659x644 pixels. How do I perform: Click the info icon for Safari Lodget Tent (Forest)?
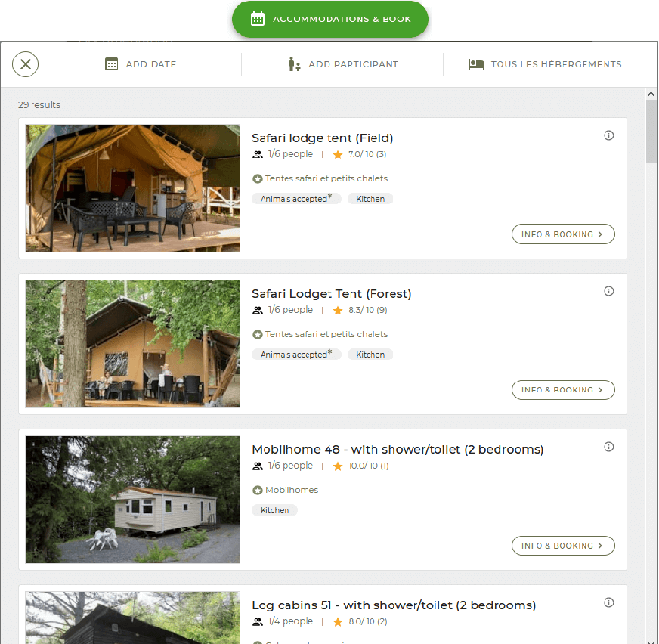coord(609,291)
